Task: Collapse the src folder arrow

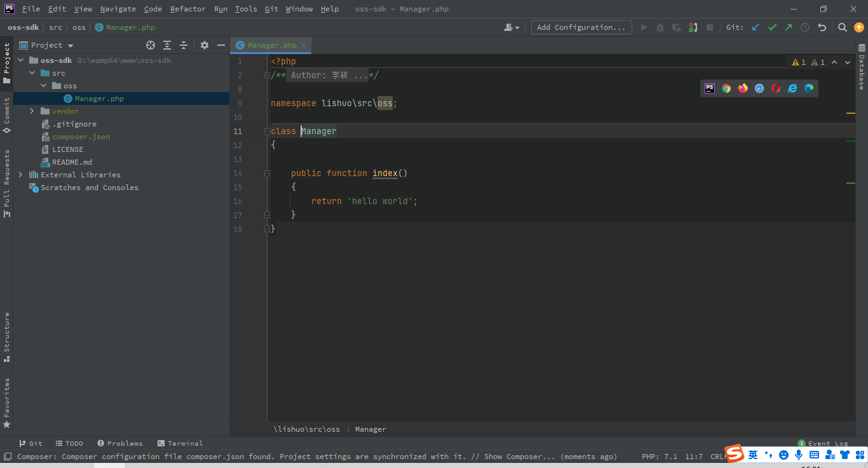Action: (x=32, y=73)
